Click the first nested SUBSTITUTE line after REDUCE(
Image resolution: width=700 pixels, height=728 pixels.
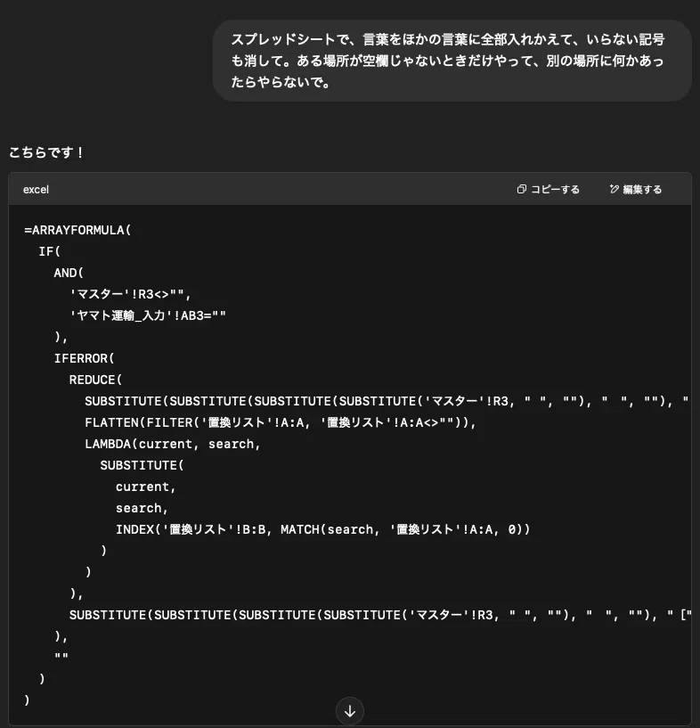(387, 401)
